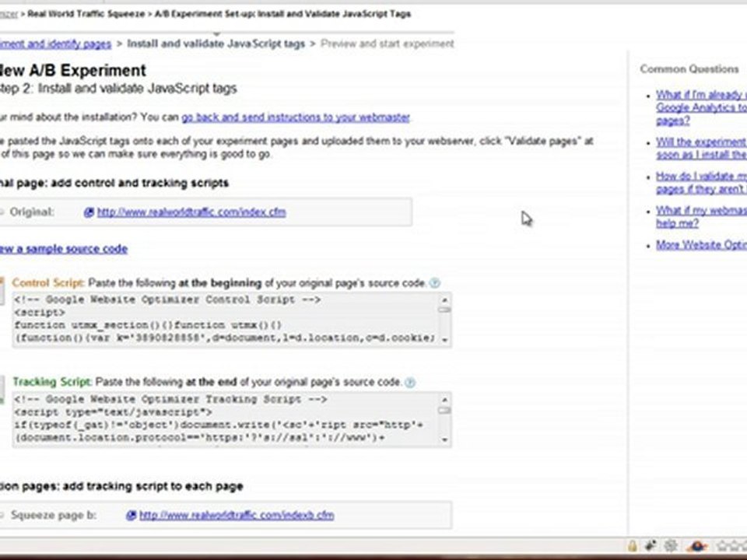
Task: Click the help icon beside Control Script instructions
Action: [434, 283]
